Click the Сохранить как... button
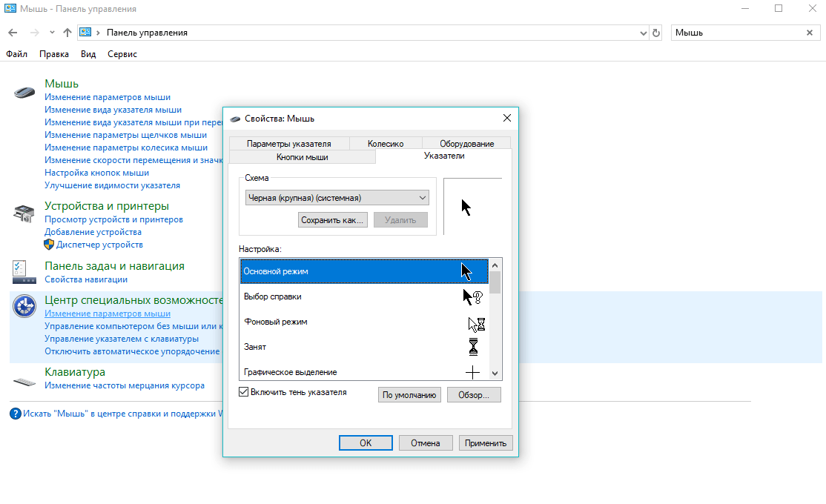 (x=332, y=220)
